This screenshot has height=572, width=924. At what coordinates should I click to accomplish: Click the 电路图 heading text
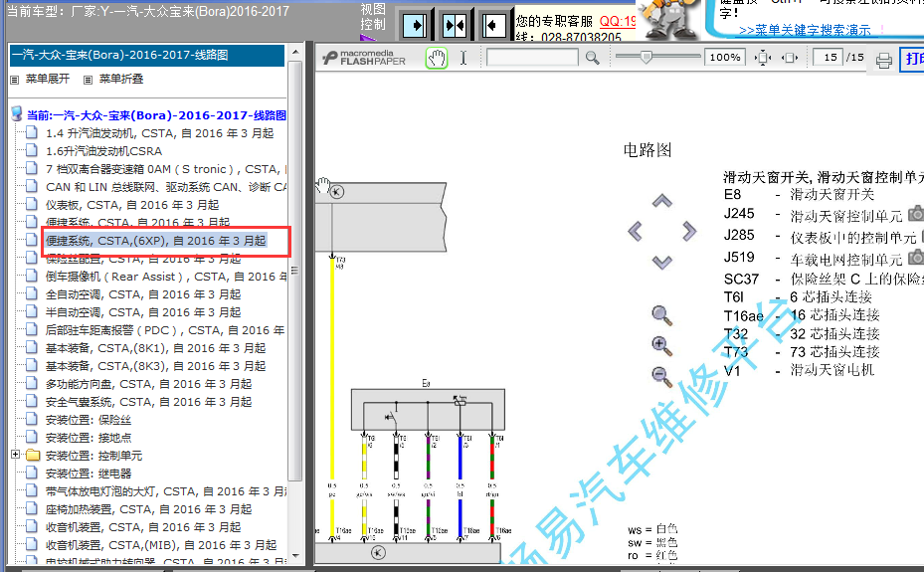pos(647,150)
